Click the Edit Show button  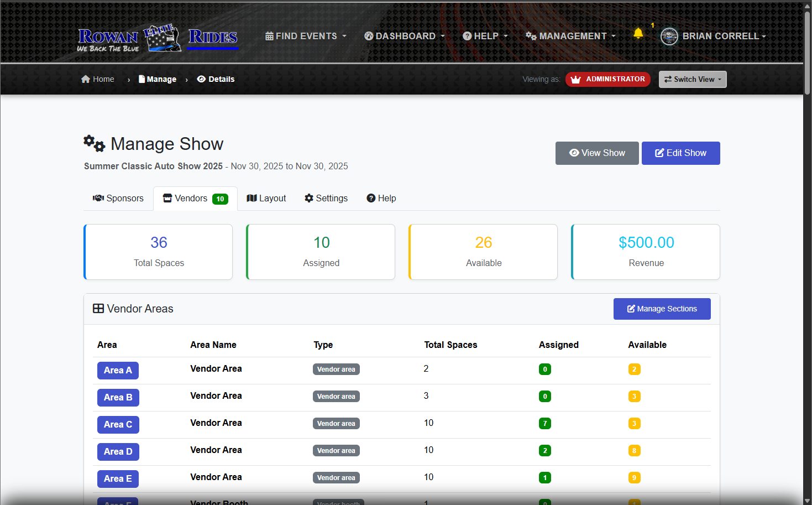(x=680, y=153)
